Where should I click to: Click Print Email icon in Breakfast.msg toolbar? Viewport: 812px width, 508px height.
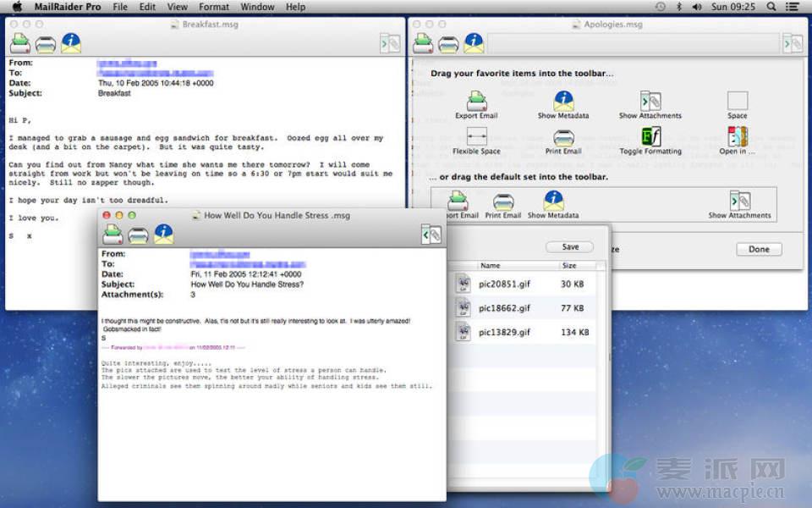coord(46,44)
